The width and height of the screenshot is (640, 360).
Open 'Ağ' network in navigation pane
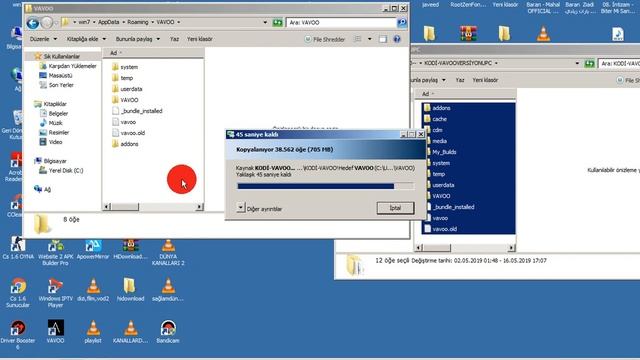tap(42, 189)
